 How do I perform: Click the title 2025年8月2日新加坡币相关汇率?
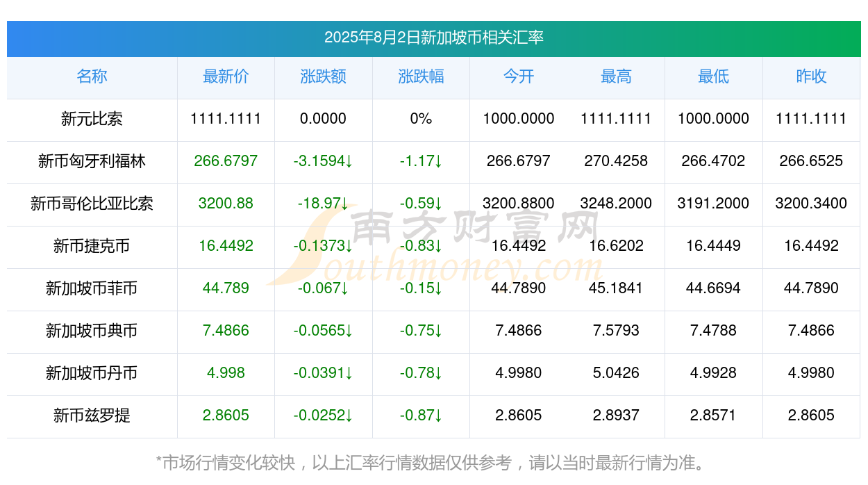[x=433, y=38]
